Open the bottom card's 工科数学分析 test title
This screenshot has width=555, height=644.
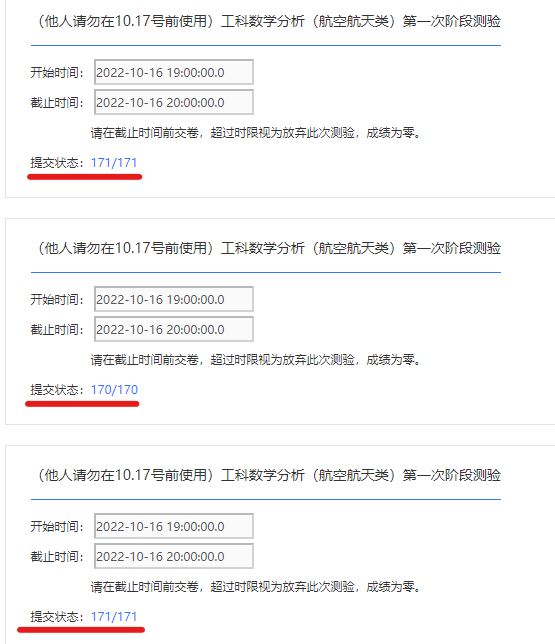tap(269, 475)
